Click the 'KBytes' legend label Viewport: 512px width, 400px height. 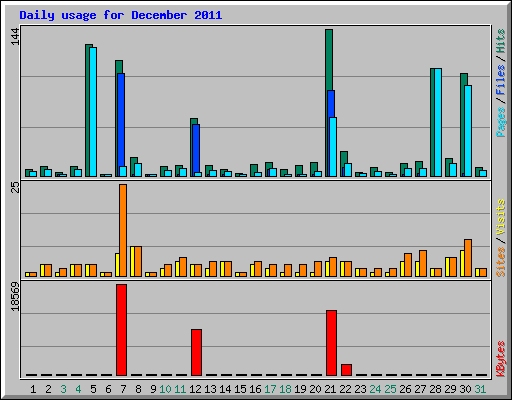[501, 359]
